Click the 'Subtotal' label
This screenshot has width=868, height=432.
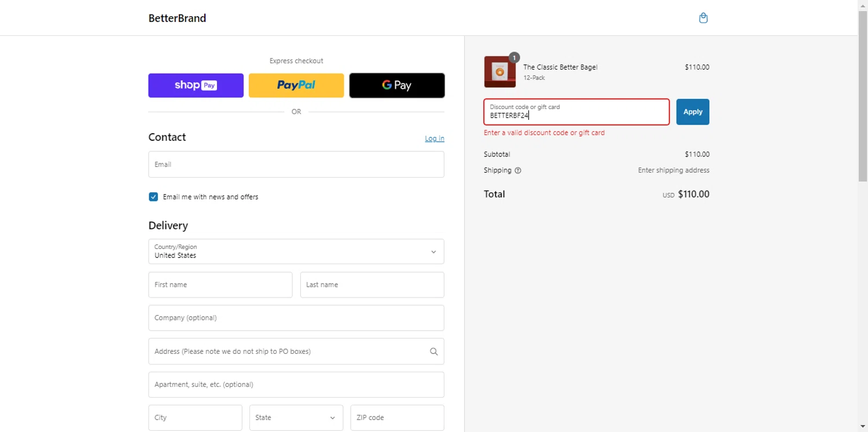coord(497,155)
